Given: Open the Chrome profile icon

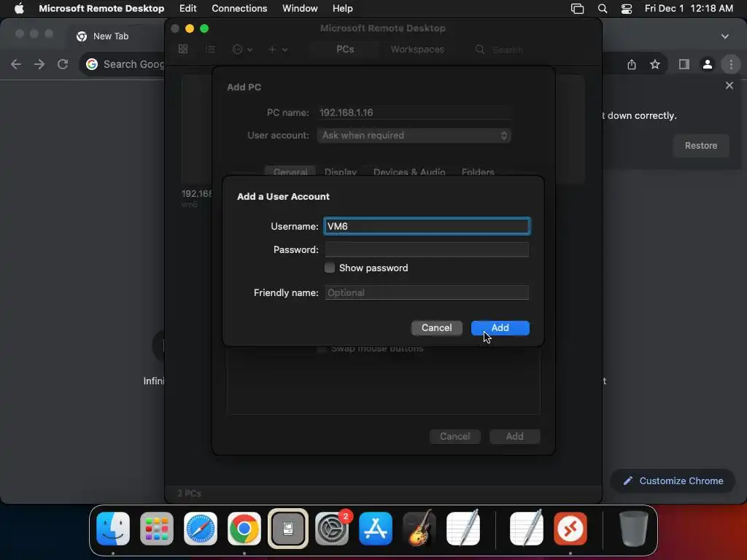Looking at the screenshot, I should coord(708,64).
